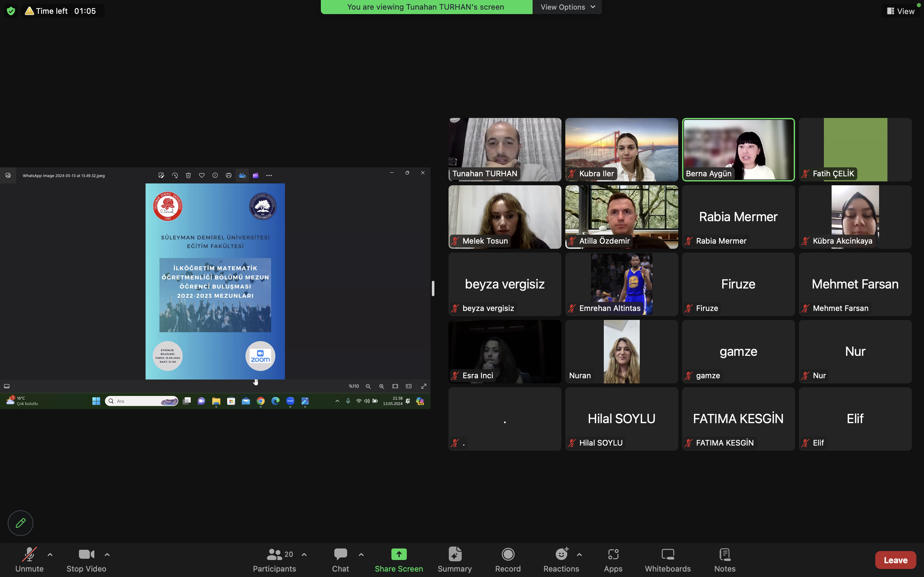Open the Apps icon in toolbar

(613, 555)
